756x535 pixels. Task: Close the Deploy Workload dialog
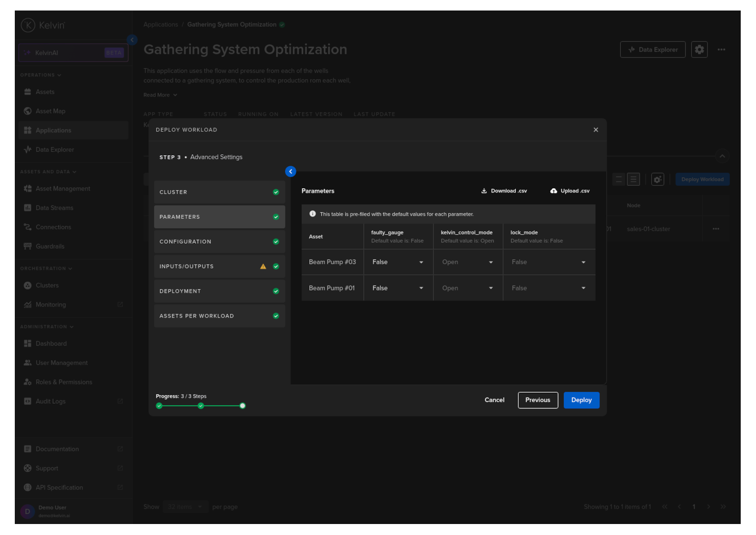tap(596, 130)
